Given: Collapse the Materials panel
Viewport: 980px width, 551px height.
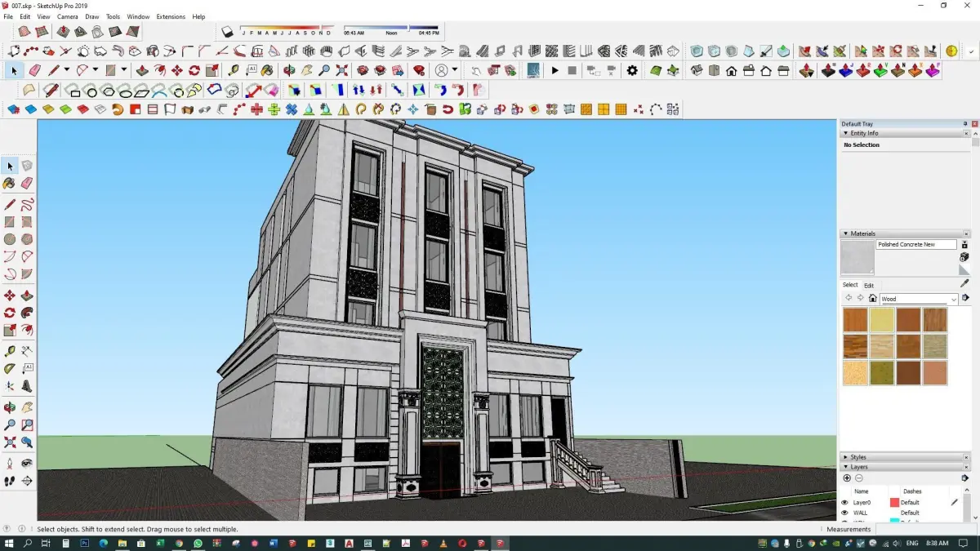Looking at the screenshot, I should [x=845, y=234].
